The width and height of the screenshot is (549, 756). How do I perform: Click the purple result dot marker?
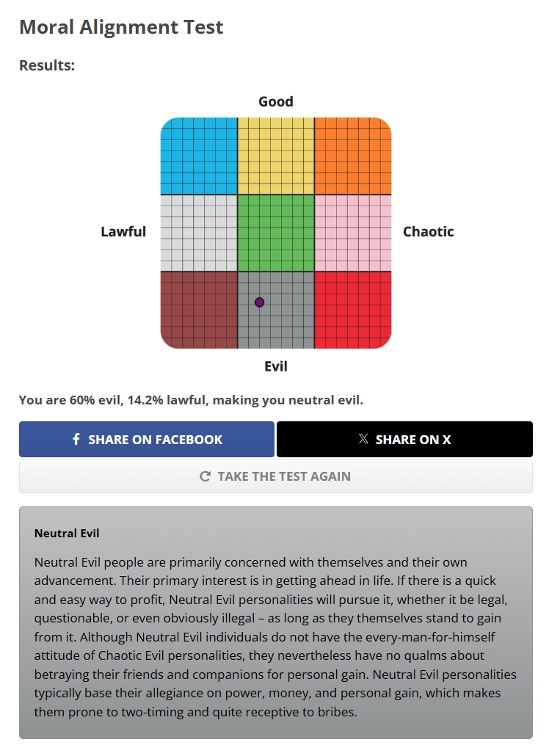point(259,302)
